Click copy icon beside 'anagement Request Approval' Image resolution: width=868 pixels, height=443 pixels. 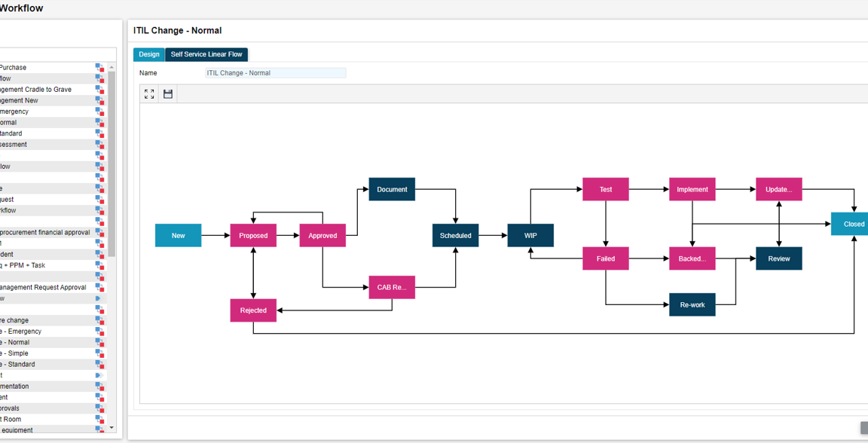99,287
